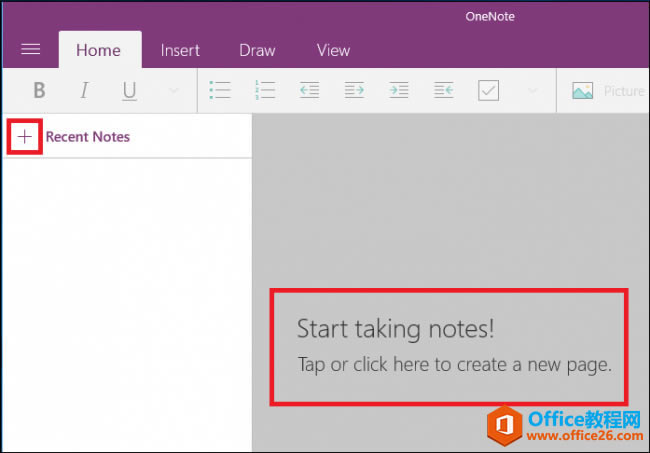Screen dimensions: 650x453
Task: Apply bulleted list
Action: click(x=220, y=90)
